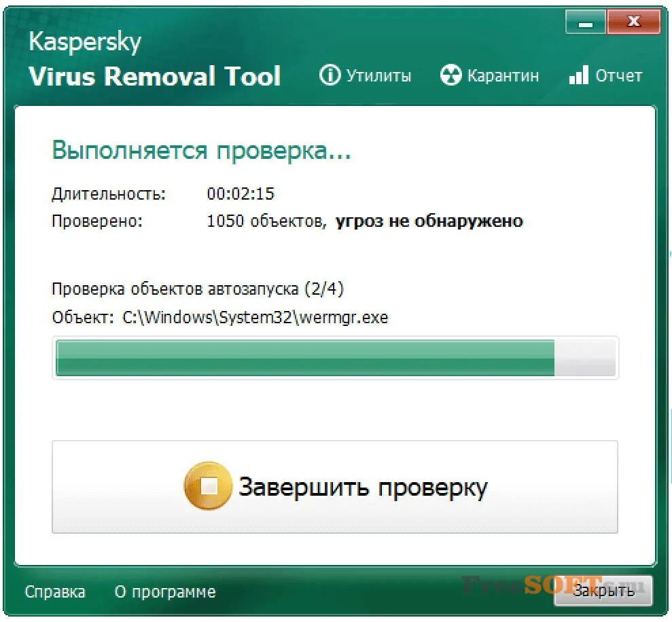Image resolution: width=672 pixels, height=622 pixels.
Task: Select the duration value 00:02:15
Action: tap(241, 194)
